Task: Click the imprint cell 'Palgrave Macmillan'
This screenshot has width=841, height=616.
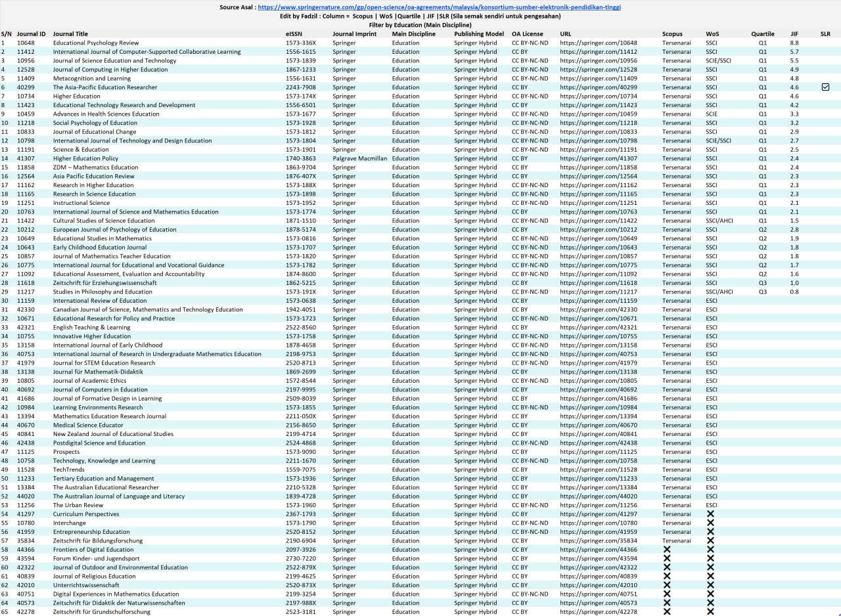Action: tap(360, 158)
